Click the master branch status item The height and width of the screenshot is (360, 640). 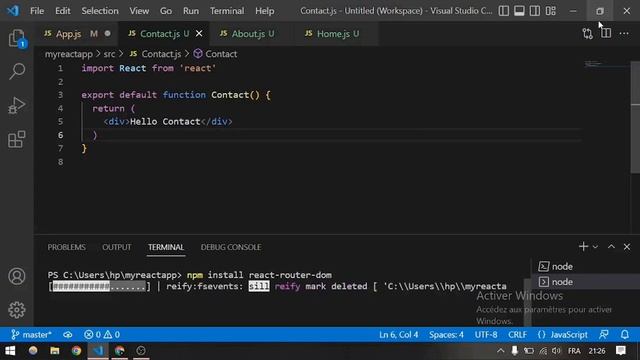31,335
